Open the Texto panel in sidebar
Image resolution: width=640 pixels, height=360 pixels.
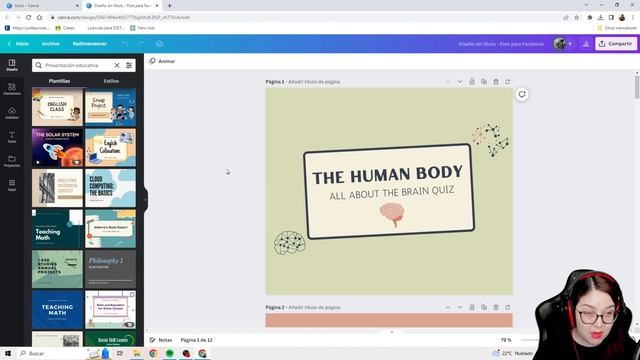point(12,137)
